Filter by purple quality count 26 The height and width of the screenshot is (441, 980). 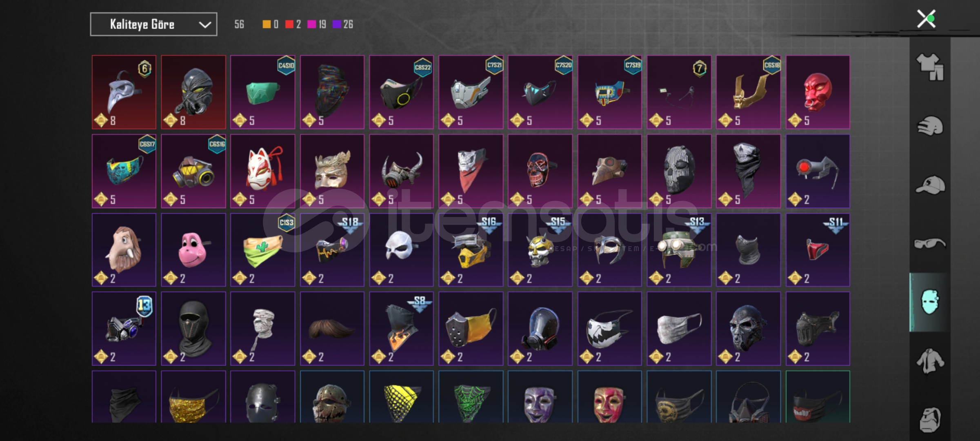343,24
